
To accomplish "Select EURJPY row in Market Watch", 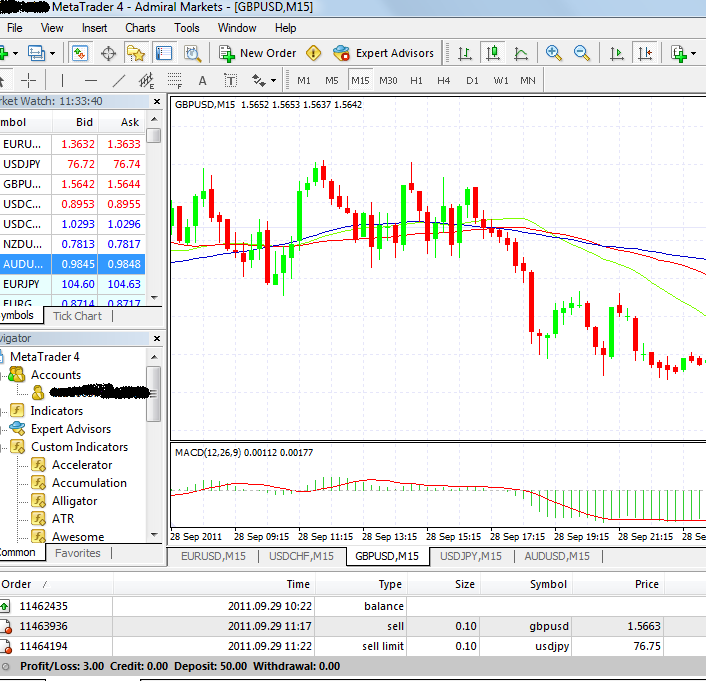I will click(x=72, y=284).
